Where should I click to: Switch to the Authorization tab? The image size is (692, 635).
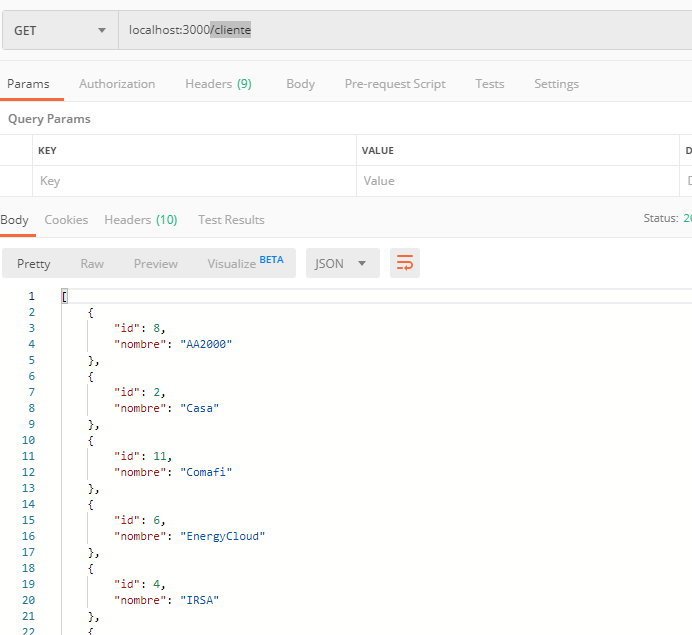[117, 84]
